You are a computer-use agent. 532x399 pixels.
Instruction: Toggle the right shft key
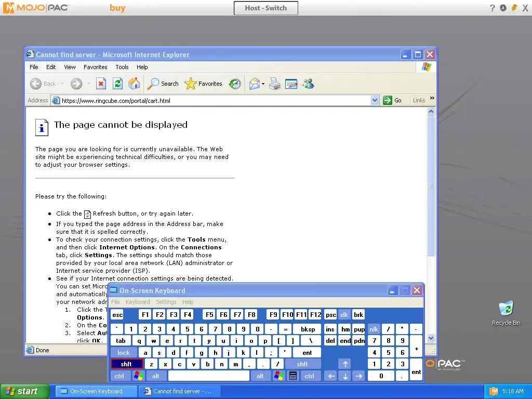(303, 364)
